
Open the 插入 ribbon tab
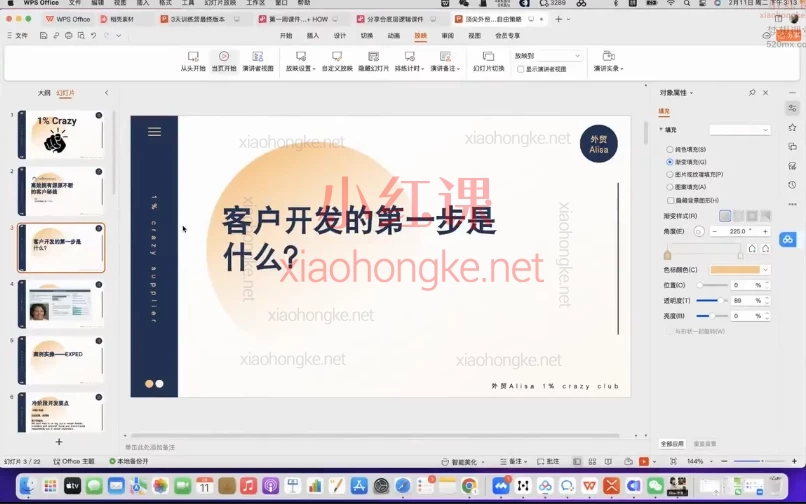coord(313,35)
